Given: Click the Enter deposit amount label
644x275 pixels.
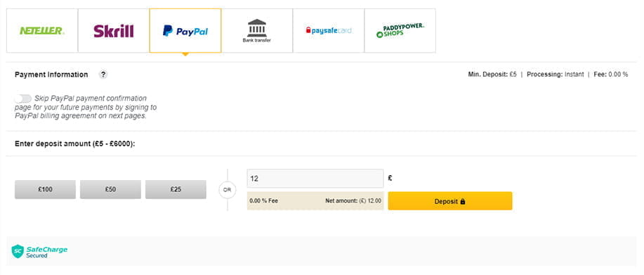Looking at the screenshot, I should 74,144.
